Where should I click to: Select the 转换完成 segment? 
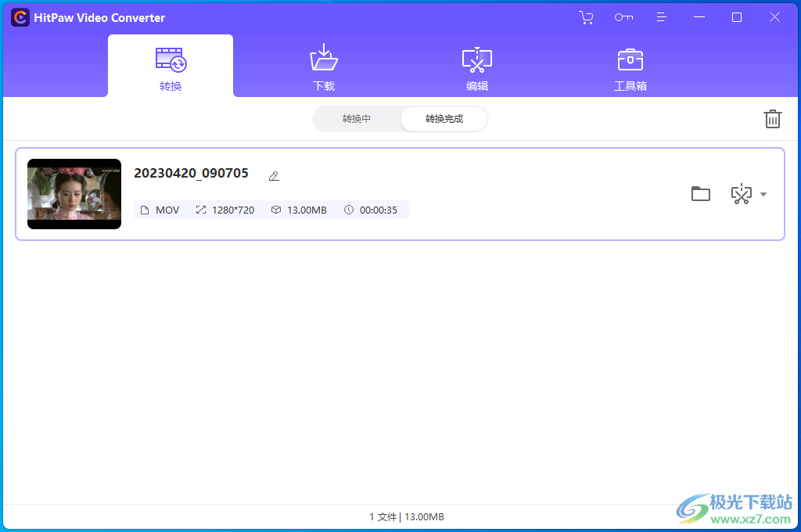click(x=443, y=119)
